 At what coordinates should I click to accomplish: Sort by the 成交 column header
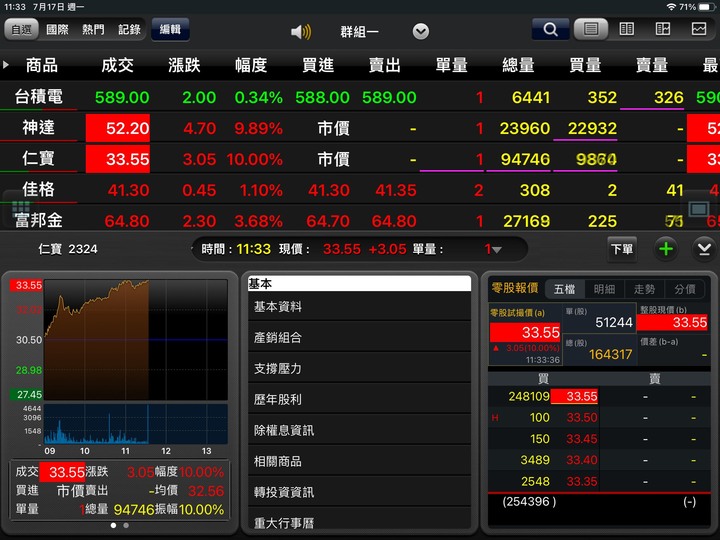pos(118,65)
